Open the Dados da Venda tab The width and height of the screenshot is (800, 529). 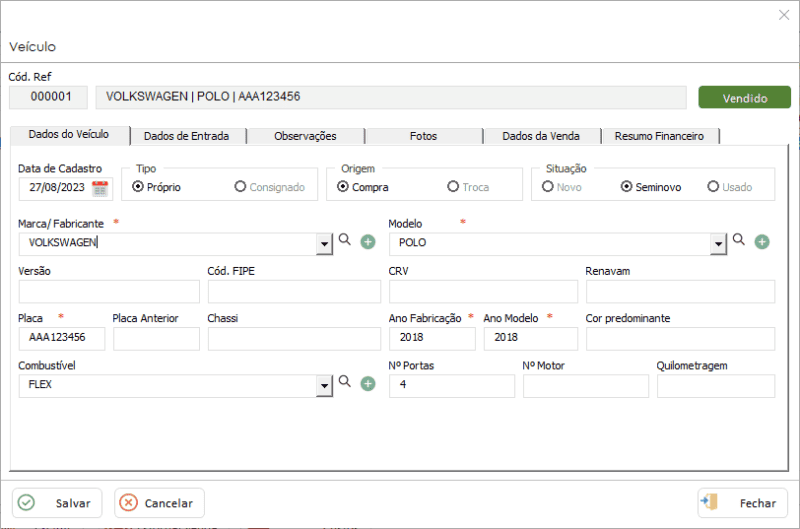click(541, 136)
